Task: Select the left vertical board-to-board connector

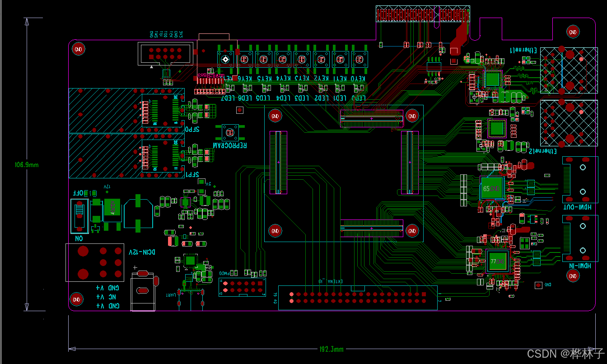Action: [278, 163]
